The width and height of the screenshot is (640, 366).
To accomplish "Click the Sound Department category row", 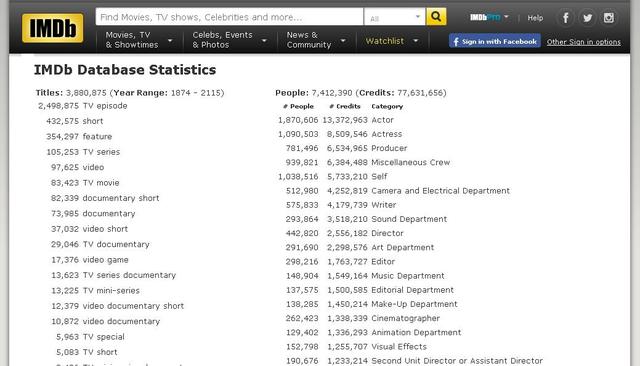I will click(x=367, y=219).
